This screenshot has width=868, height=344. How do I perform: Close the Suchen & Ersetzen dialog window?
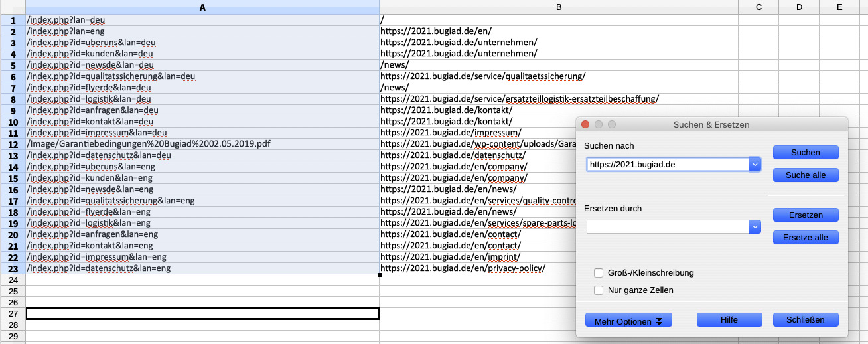pos(585,125)
